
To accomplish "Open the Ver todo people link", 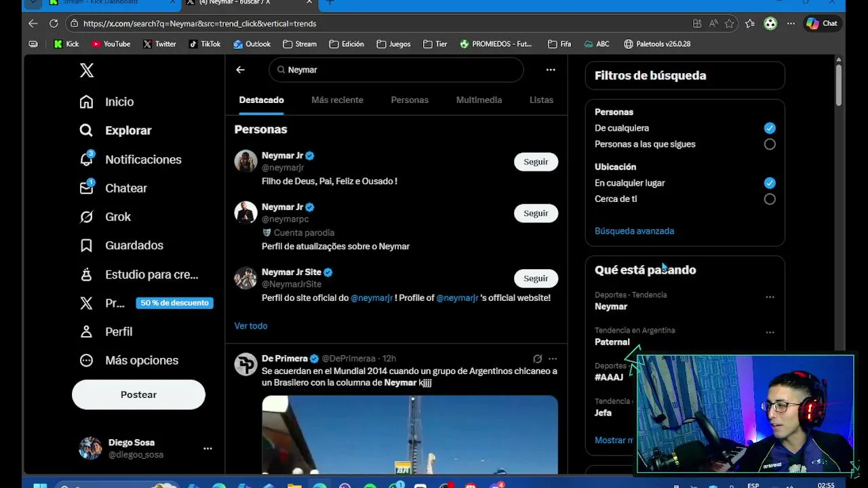I will [x=251, y=326].
